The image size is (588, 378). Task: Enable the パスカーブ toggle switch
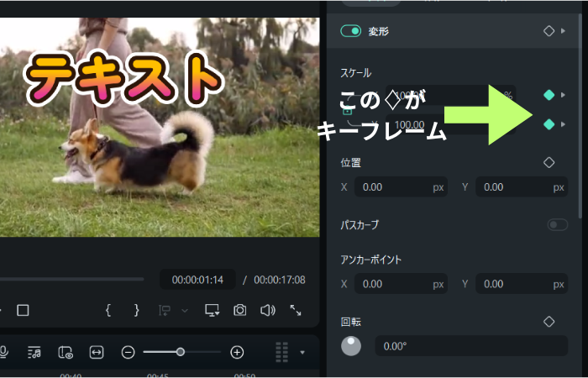click(557, 224)
